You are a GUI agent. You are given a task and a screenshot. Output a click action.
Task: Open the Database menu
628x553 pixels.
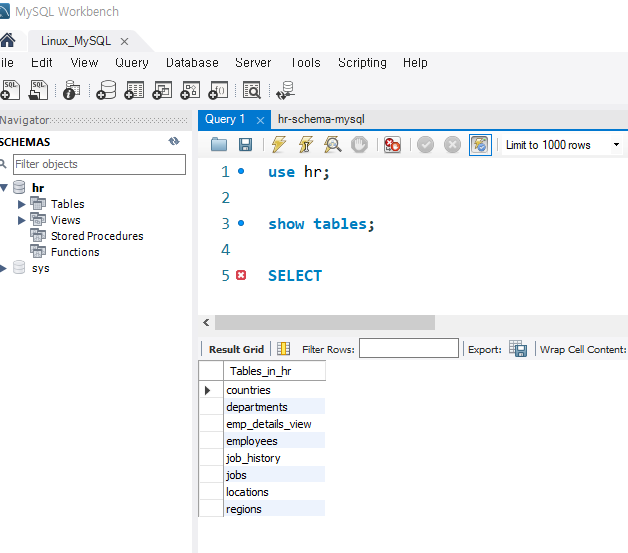tap(192, 62)
